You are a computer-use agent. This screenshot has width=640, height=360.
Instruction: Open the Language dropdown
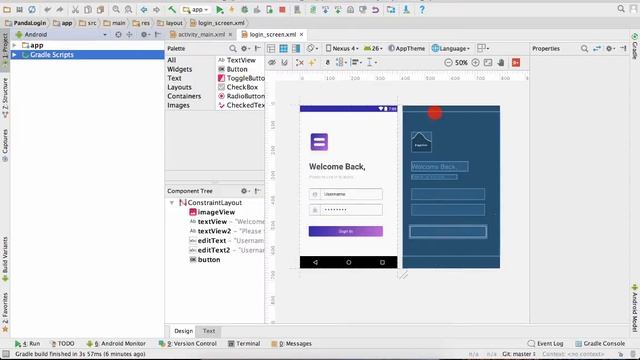[x=451, y=49]
